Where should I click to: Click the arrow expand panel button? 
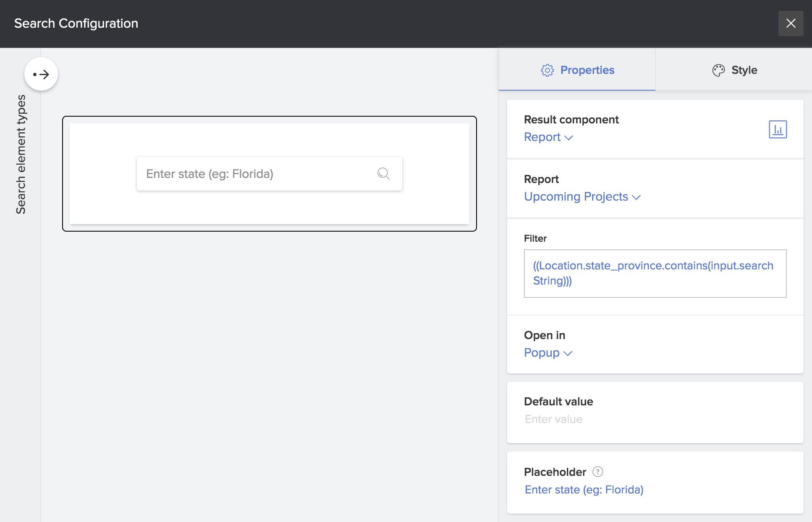tap(41, 74)
